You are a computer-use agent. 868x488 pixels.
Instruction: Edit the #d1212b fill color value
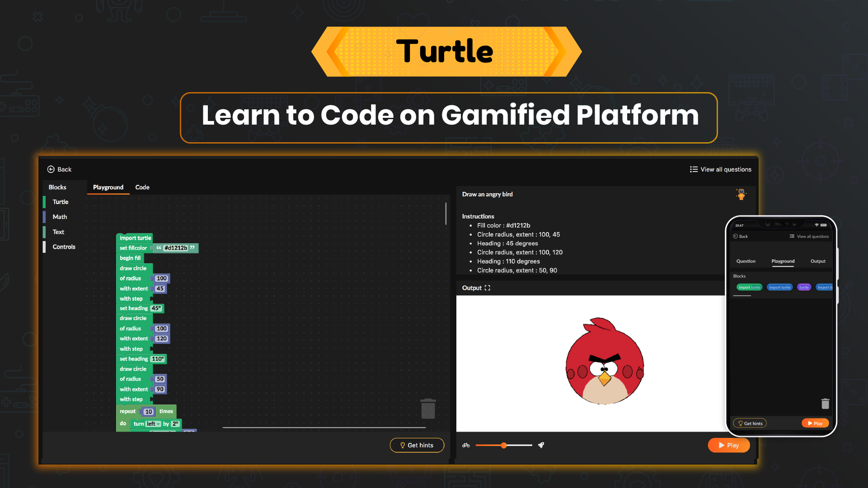177,248
